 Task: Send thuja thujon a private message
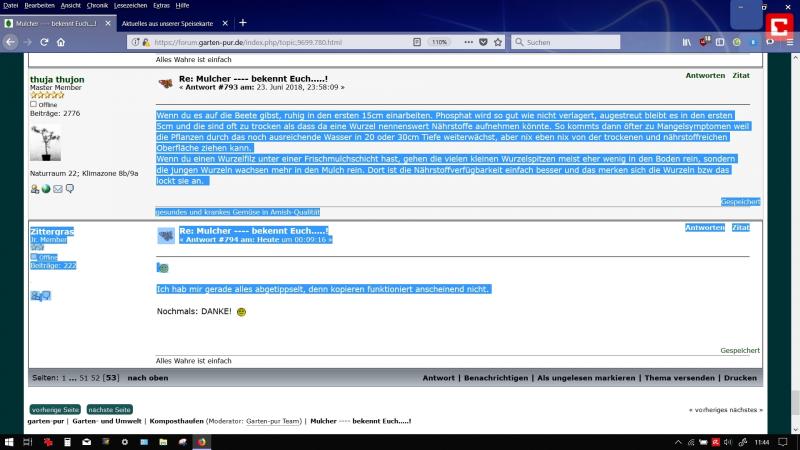(69, 189)
